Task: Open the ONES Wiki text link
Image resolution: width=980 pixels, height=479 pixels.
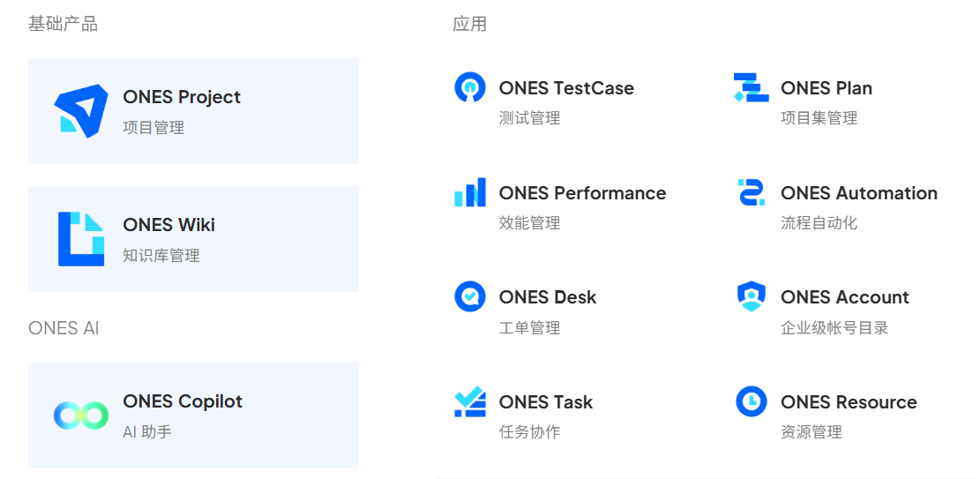Action: (x=169, y=225)
